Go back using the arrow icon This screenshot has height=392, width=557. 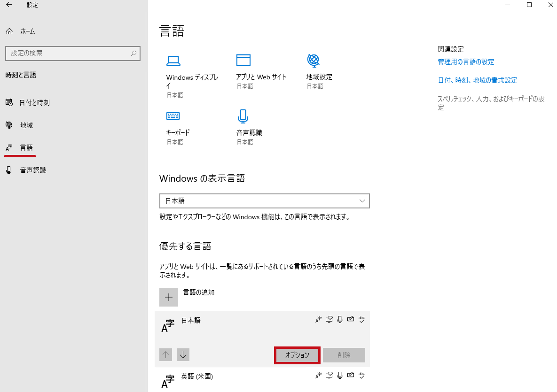(9, 5)
